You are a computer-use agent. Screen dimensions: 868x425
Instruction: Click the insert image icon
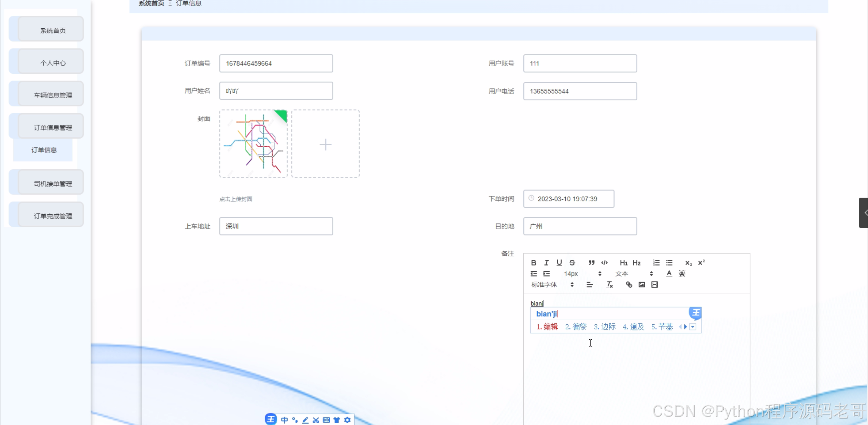pos(642,285)
